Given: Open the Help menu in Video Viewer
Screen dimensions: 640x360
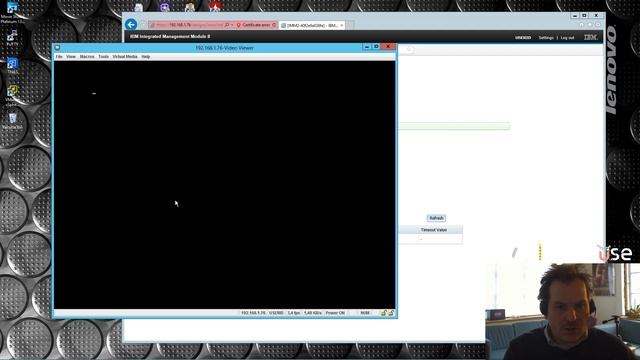Looking at the screenshot, I should pyautogui.click(x=146, y=57).
